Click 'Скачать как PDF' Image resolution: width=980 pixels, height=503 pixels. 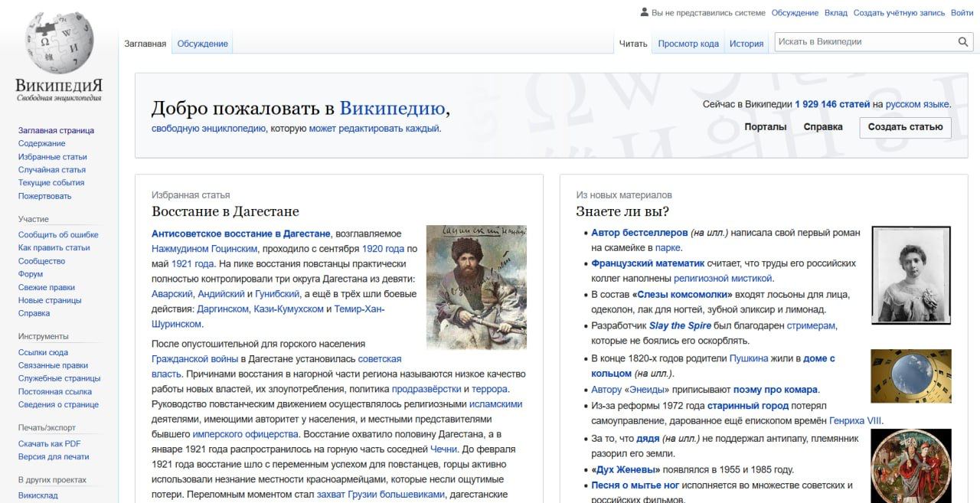pos(50,443)
